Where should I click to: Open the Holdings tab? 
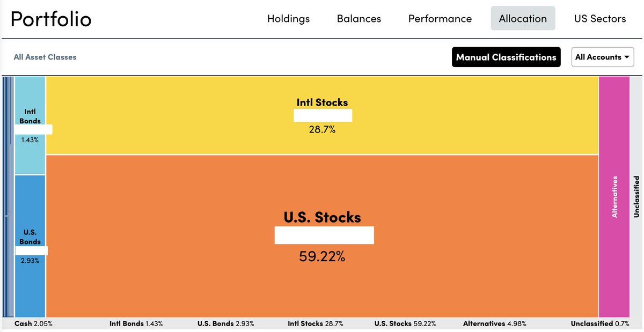click(x=288, y=19)
